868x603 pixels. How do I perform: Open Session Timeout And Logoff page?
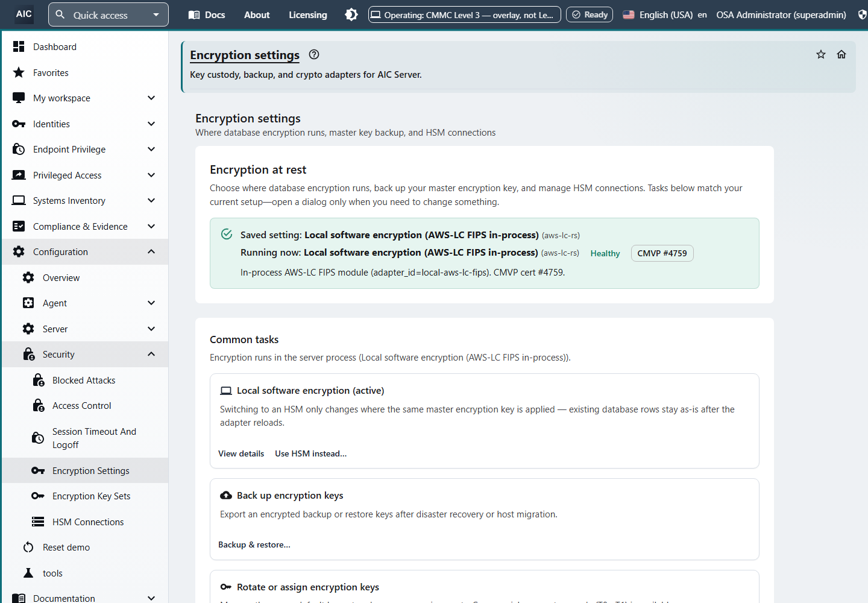pyautogui.click(x=85, y=438)
